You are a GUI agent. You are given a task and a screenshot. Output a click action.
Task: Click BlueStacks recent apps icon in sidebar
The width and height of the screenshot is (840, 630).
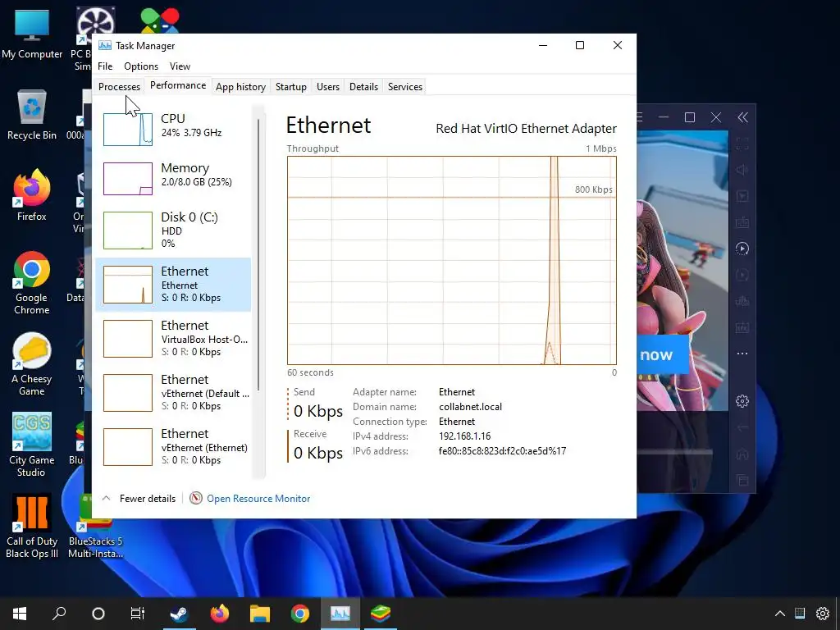point(742,480)
